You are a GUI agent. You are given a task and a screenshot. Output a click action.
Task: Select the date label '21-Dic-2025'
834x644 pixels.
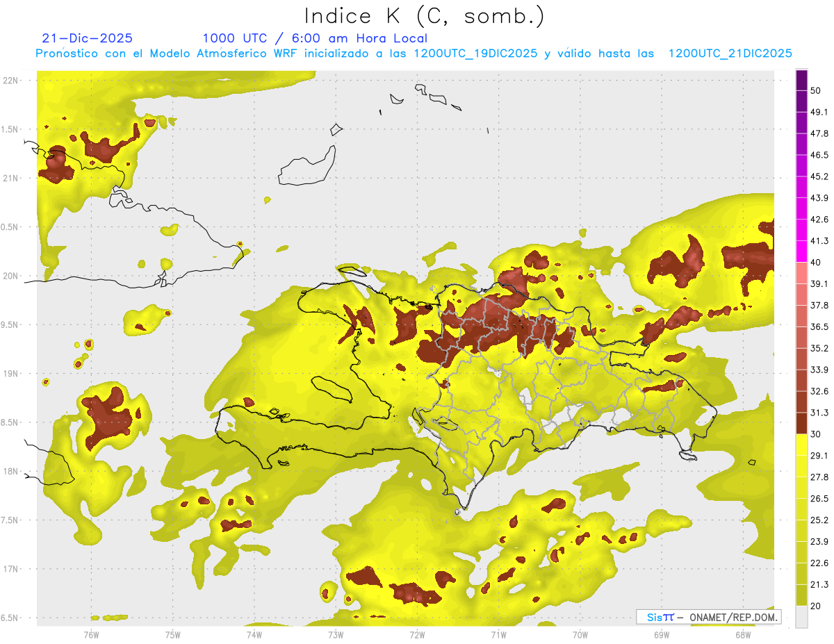(x=87, y=38)
